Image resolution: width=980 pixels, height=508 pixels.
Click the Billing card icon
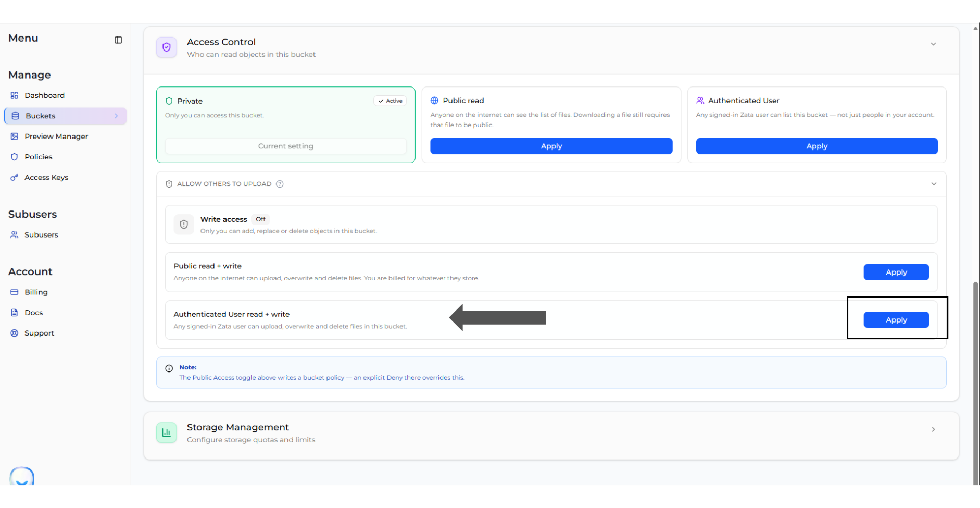coord(15,292)
